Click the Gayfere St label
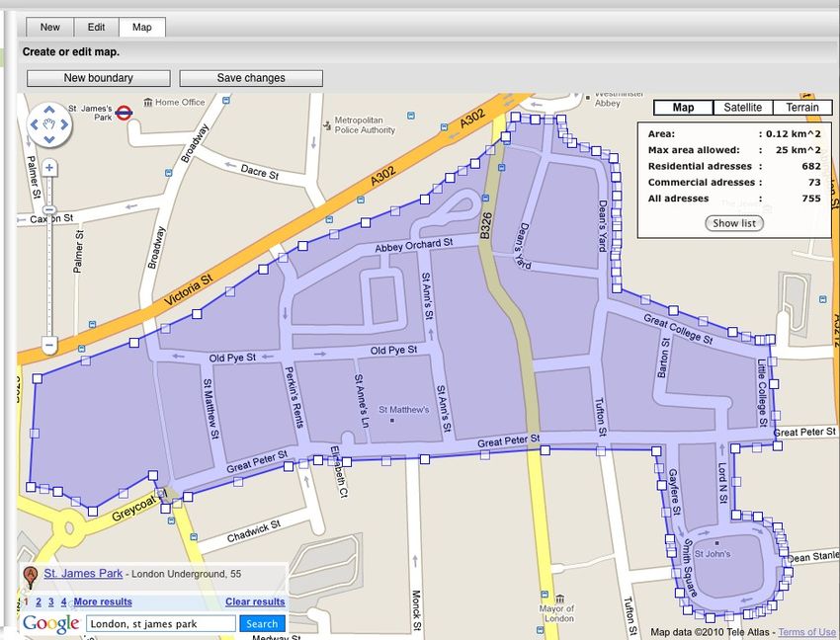 point(674,492)
